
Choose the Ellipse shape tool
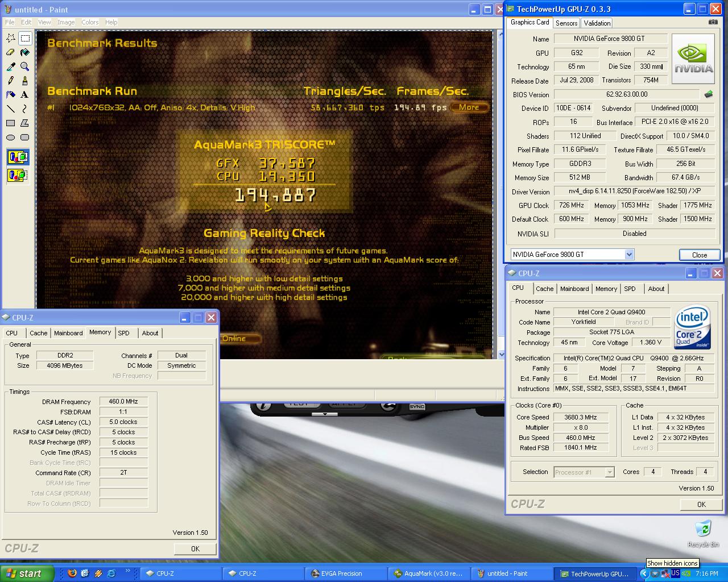pos(11,137)
